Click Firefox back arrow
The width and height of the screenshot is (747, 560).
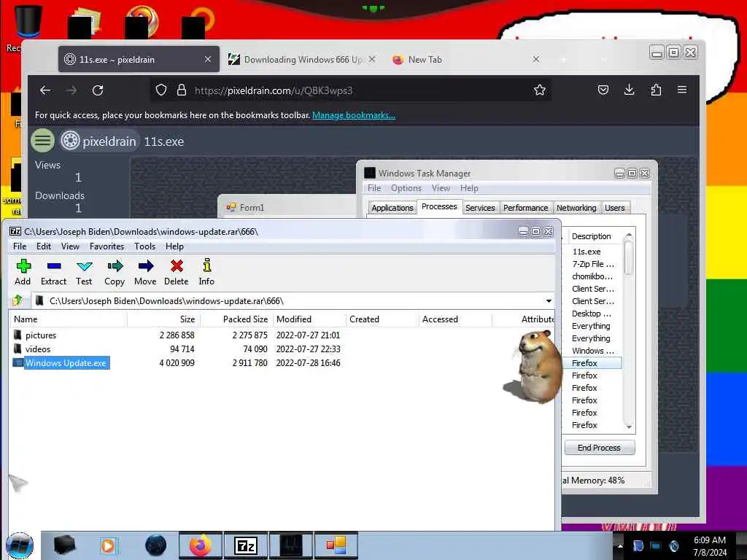(x=45, y=90)
